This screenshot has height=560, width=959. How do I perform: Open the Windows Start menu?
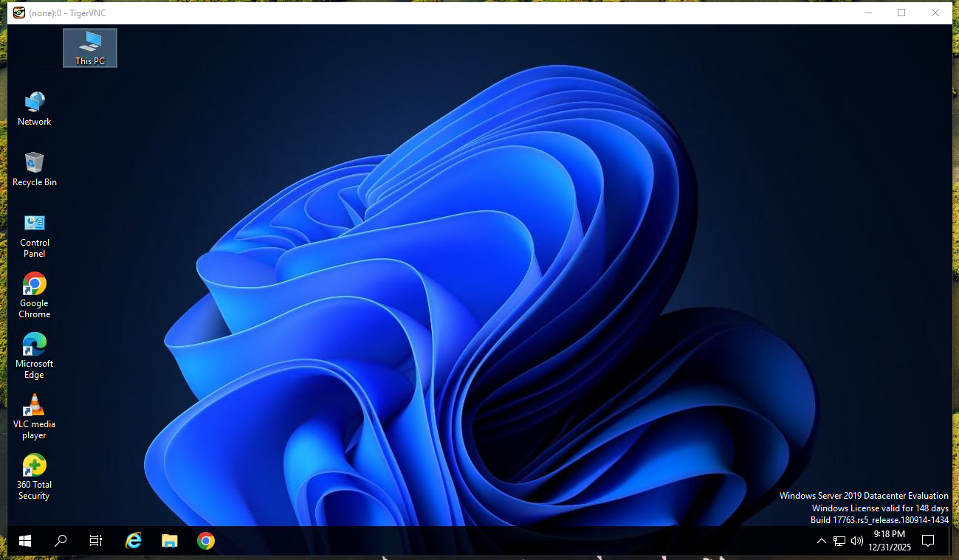25,541
